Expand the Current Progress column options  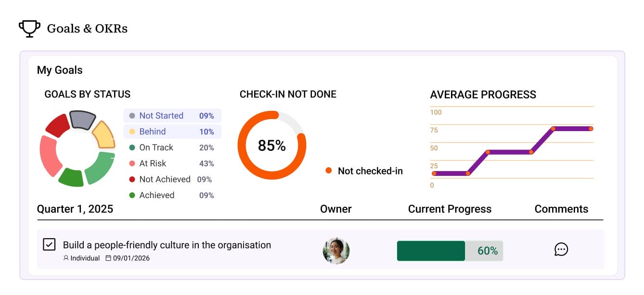(450, 209)
